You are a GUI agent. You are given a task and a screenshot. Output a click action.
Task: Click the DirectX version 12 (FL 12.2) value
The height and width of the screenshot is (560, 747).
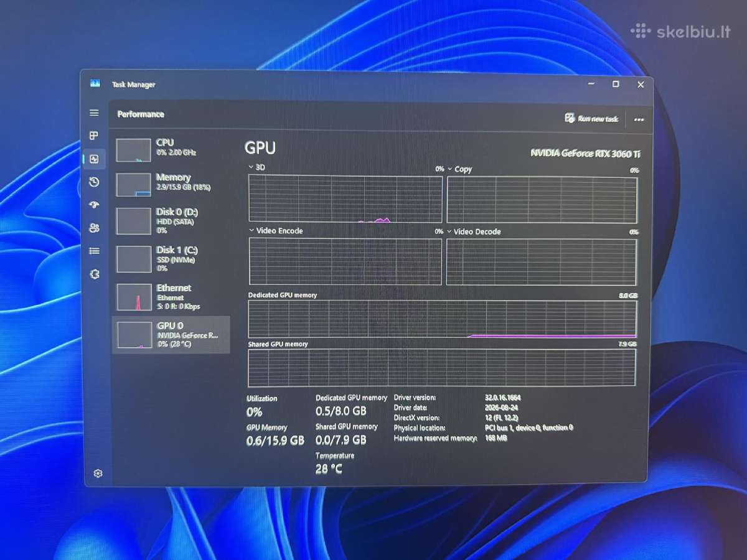click(501, 418)
